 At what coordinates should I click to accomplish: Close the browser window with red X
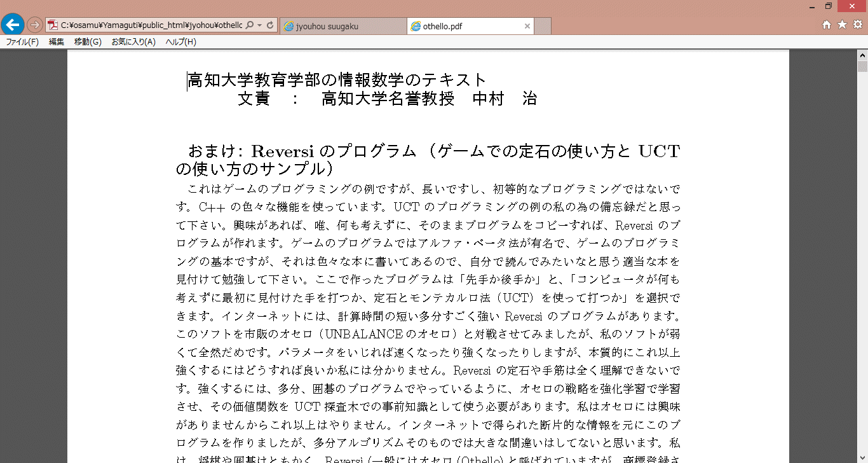coord(851,6)
